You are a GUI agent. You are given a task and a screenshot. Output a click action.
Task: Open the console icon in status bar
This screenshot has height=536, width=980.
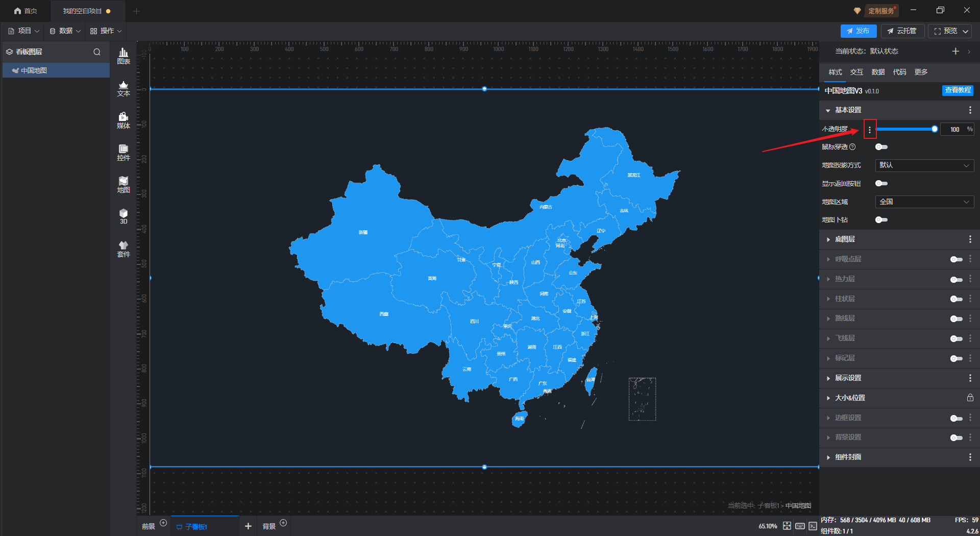pyautogui.click(x=813, y=526)
